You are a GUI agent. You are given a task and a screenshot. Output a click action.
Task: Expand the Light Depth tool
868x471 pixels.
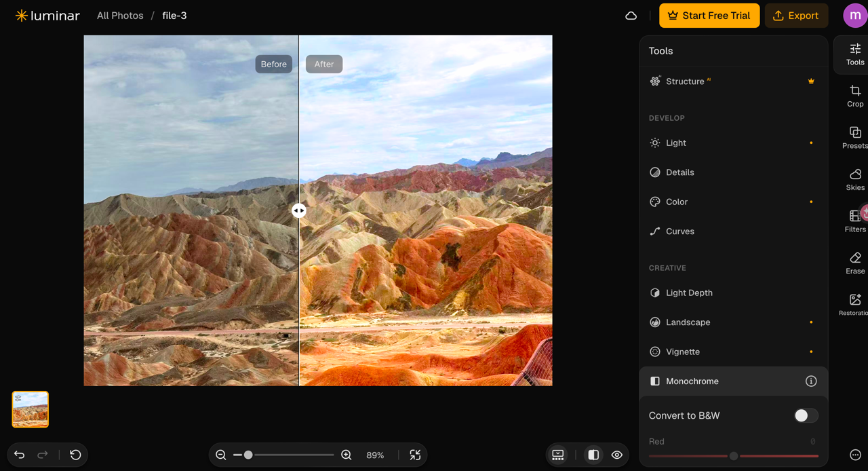pos(733,293)
